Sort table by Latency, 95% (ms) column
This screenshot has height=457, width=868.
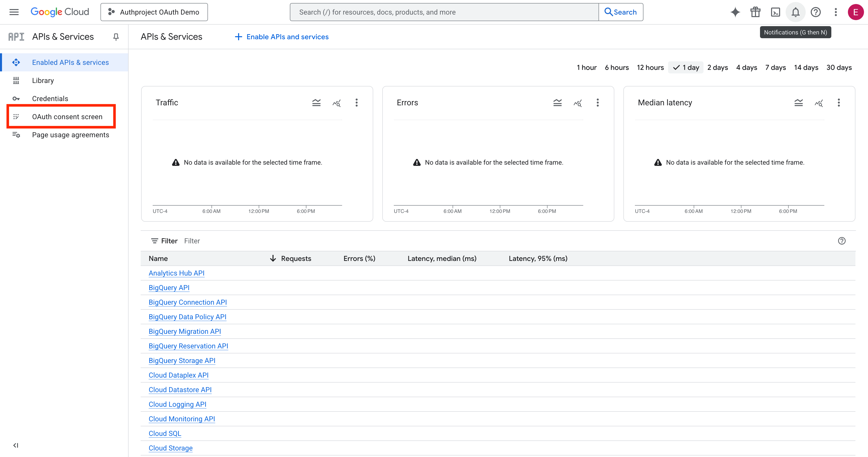tap(538, 258)
